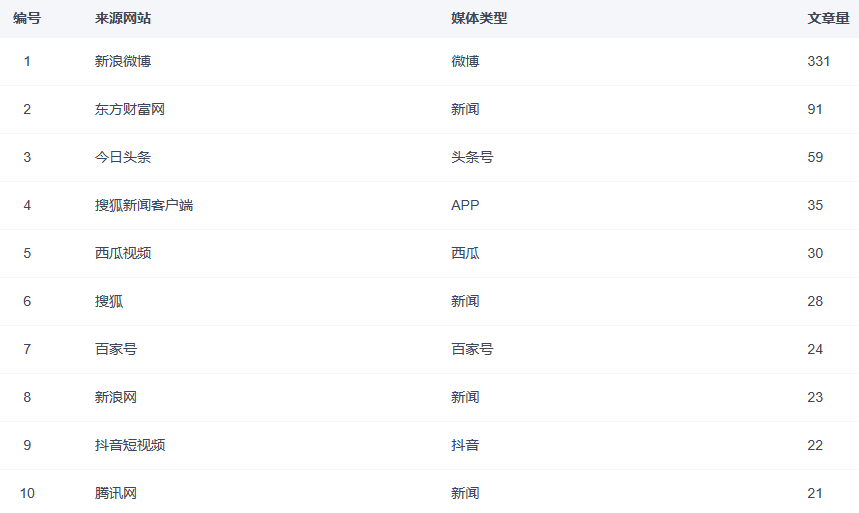Click the APP media type cell
Screen dimensions: 859x513
tap(465, 205)
